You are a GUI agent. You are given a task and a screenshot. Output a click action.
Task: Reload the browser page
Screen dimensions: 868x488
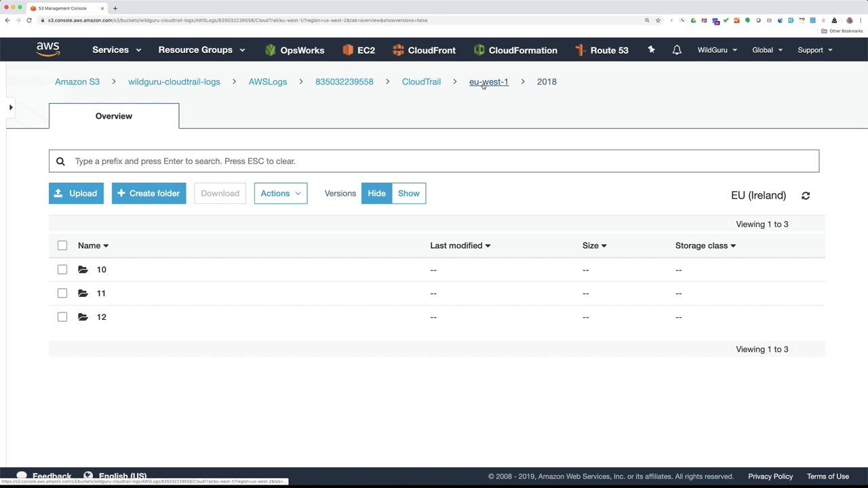(29, 20)
